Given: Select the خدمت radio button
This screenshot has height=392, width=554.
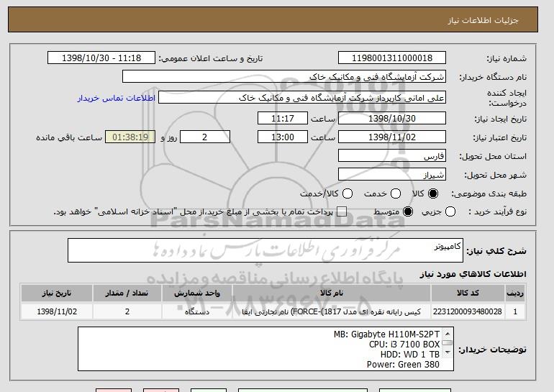Looking at the screenshot, I should tap(396, 193).
